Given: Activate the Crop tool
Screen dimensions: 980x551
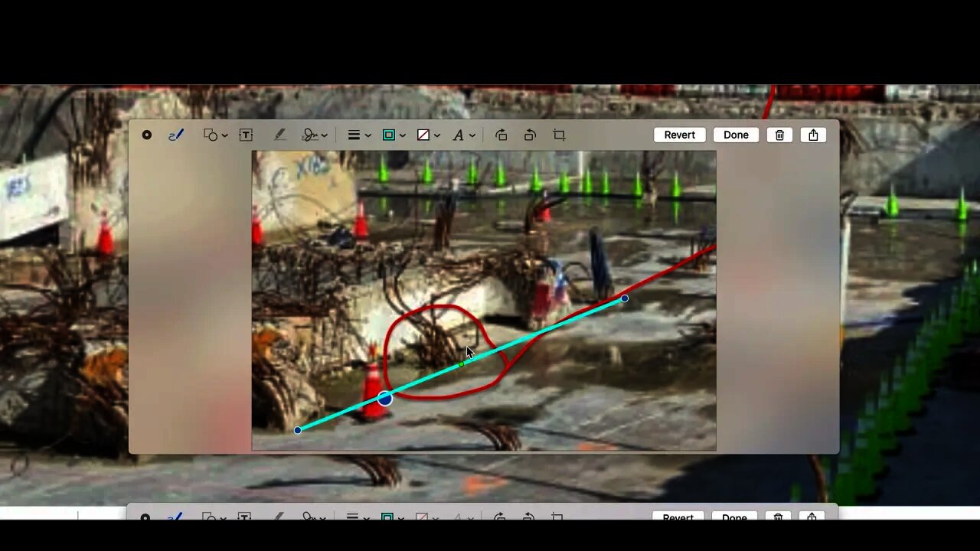Looking at the screenshot, I should click(559, 135).
